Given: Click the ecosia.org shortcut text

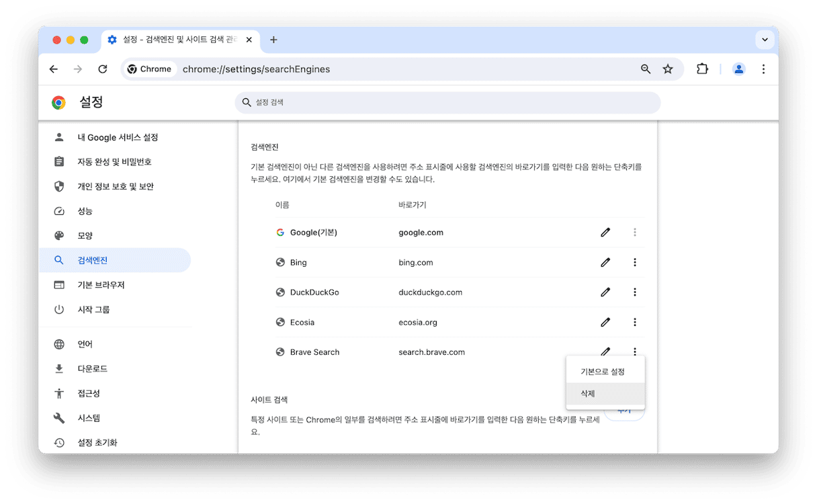Looking at the screenshot, I should 418,323.
